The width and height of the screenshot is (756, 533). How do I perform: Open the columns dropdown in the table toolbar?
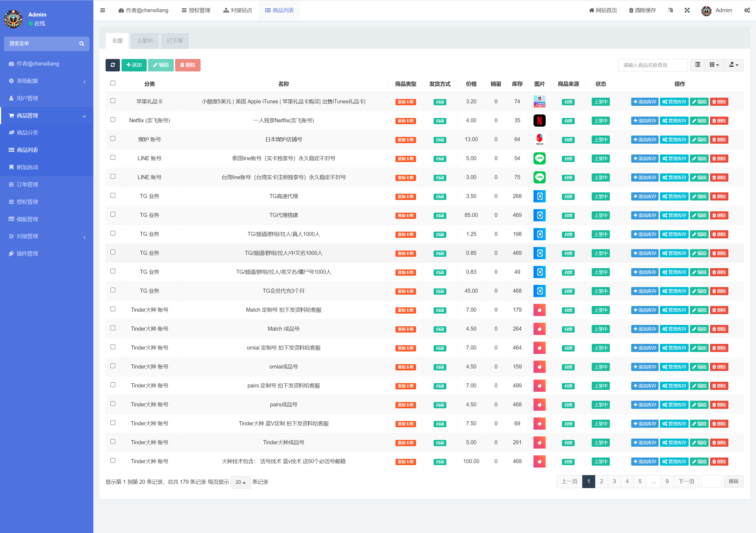click(x=714, y=65)
